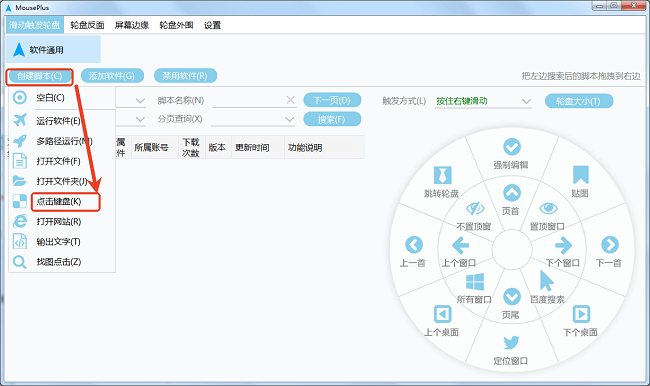The height and width of the screenshot is (386, 650).
Task: Select the 跳转轮盘 tie icon
Action: [442, 175]
